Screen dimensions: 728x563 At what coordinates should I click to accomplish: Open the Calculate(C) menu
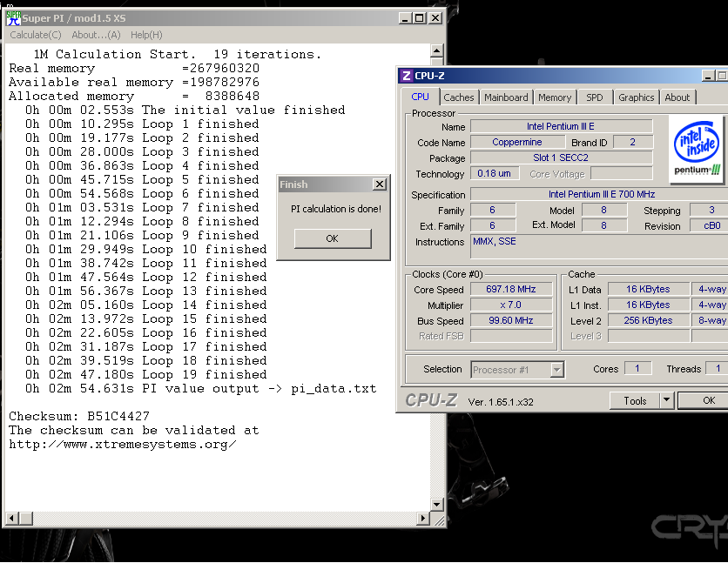click(36, 35)
